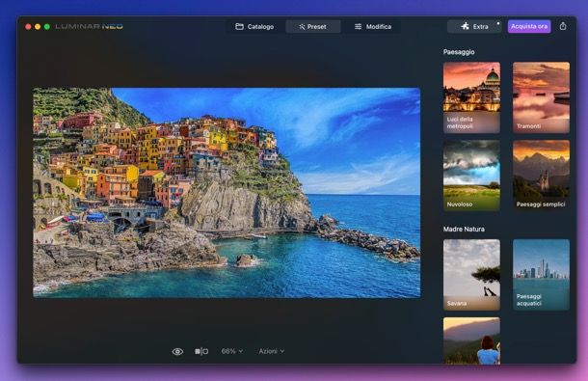
Task: Click the main Manarola photo canvas
Action: tap(227, 193)
